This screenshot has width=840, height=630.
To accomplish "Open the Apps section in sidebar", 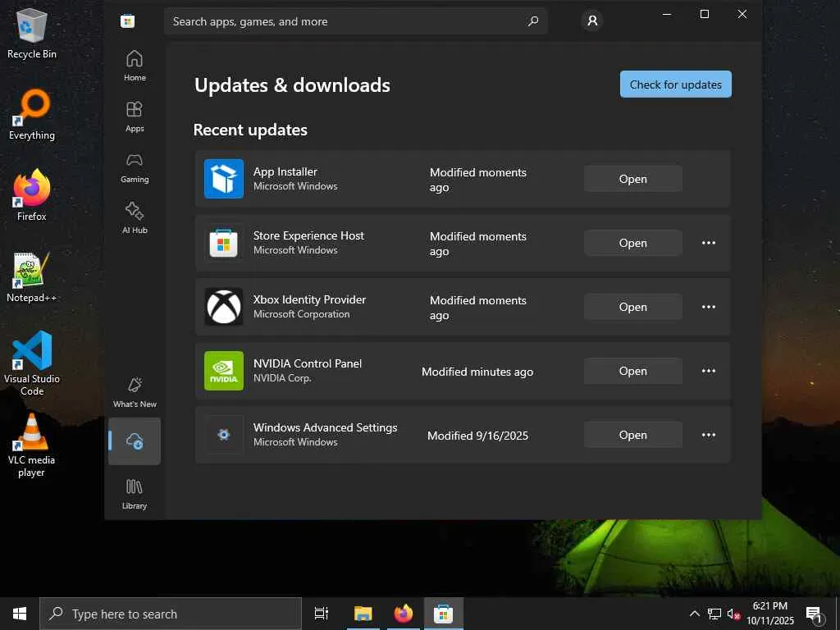I will click(135, 116).
